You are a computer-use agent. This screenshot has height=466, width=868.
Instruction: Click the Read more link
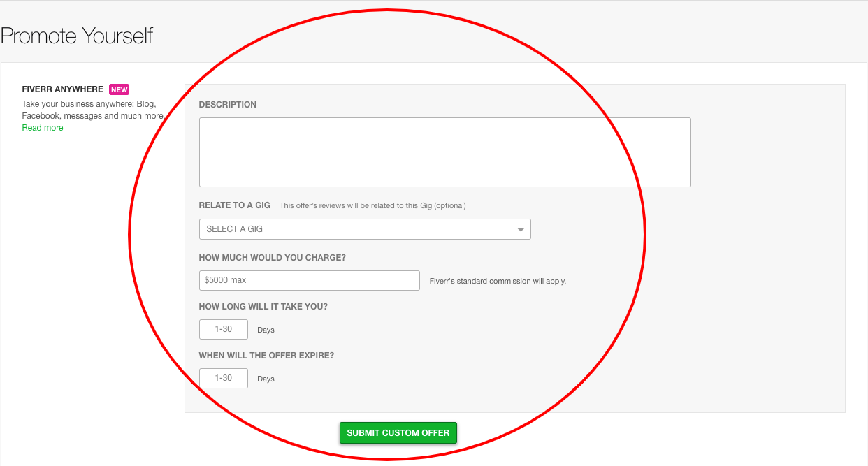point(42,127)
